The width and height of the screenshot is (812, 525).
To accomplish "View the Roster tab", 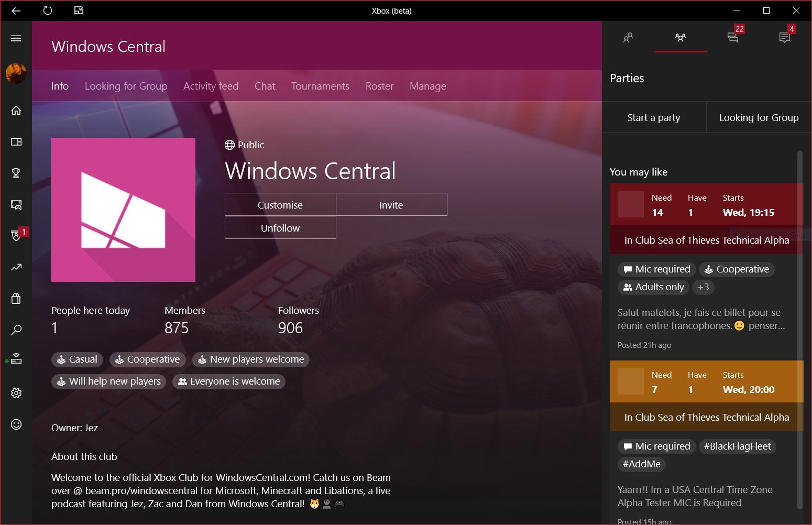I will pyautogui.click(x=379, y=86).
